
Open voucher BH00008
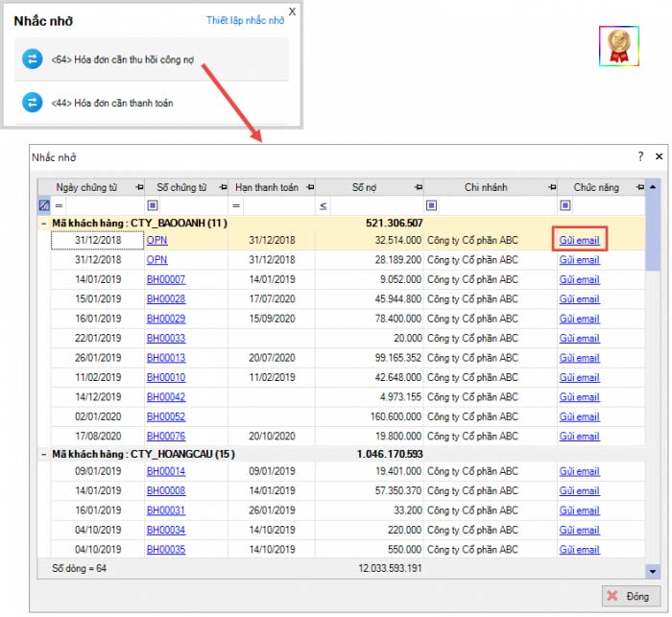[x=166, y=491]
